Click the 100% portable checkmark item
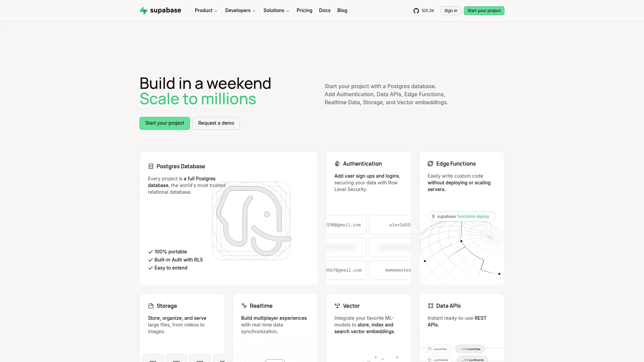 tap(168, 252)
